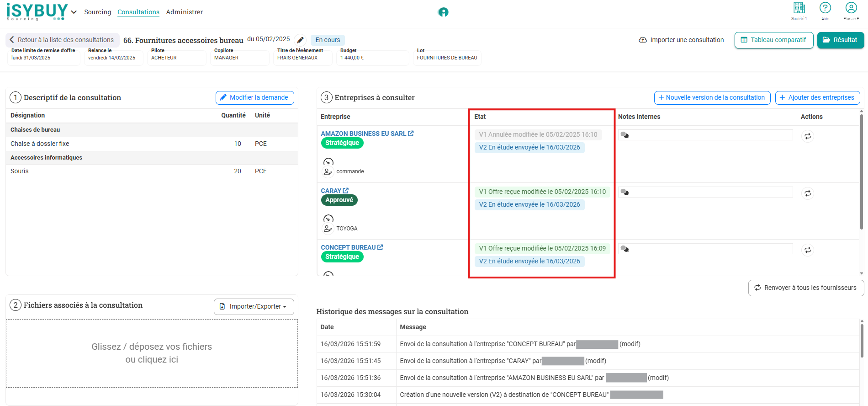Click Importer une consultation

[x=681, y=40]
